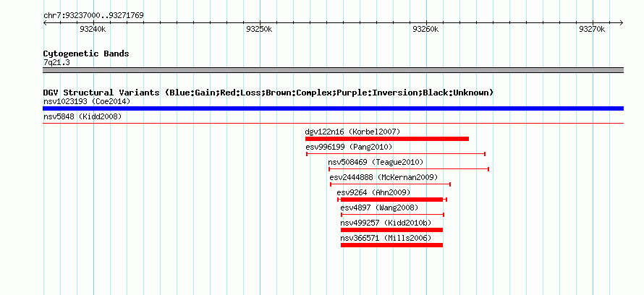This screenshot has width=644, height=295.
Task: Click the esv9264 (Ahn2009) label
Action: [373, 192]
